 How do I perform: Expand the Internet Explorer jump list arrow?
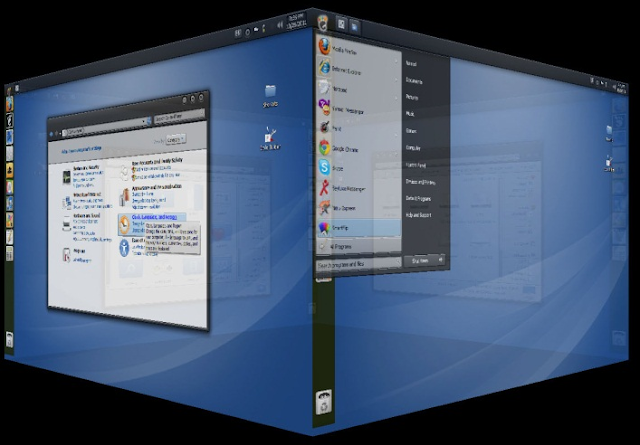(396, 80)
